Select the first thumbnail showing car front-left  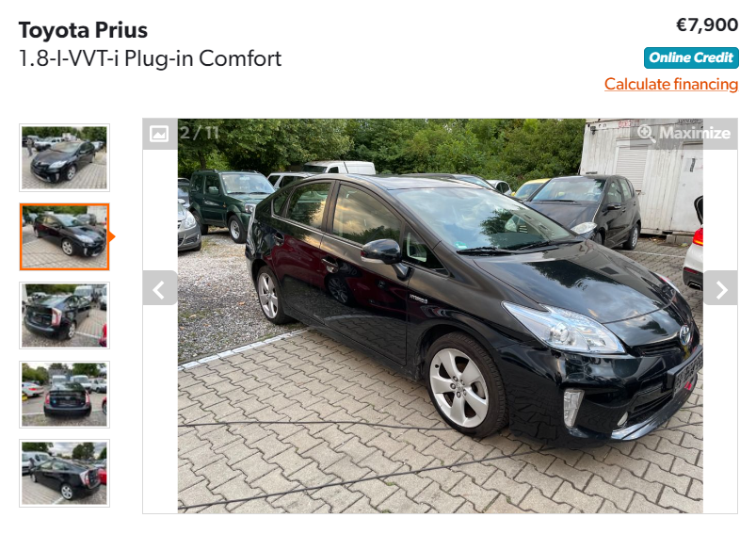click(x=65, y=157)
